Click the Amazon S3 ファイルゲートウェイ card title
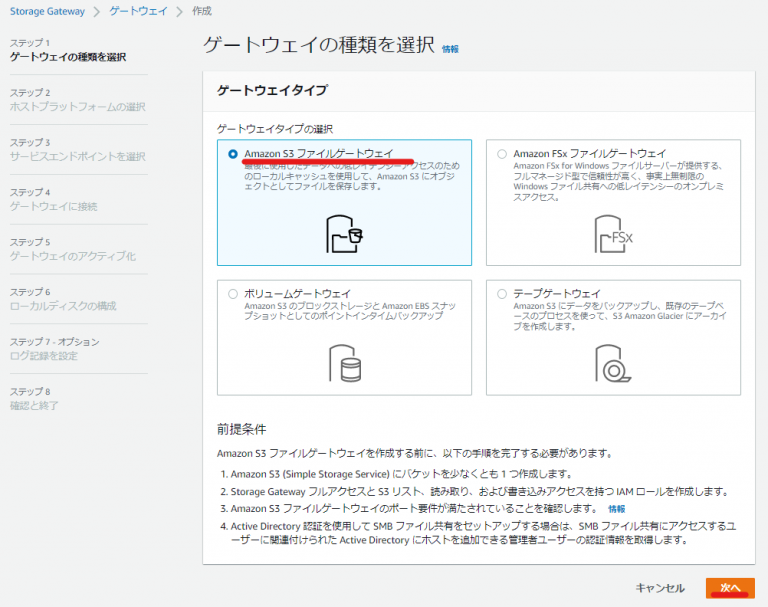 point(319,153)
